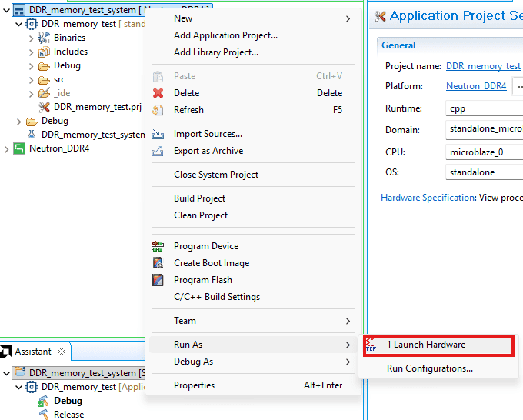Image resolution: width=523 pixels, height=420 pixels.
Task: Click the Import Sources icon
Action: 158,134
